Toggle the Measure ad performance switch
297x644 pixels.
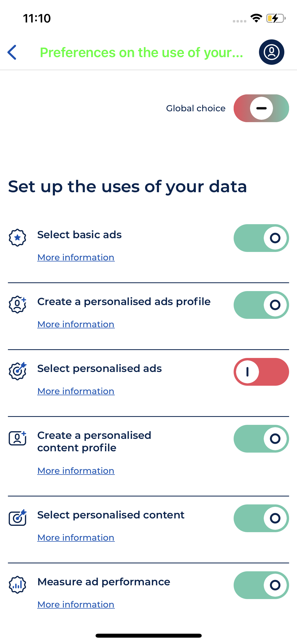pyautogui.click(x=261, y=585)
